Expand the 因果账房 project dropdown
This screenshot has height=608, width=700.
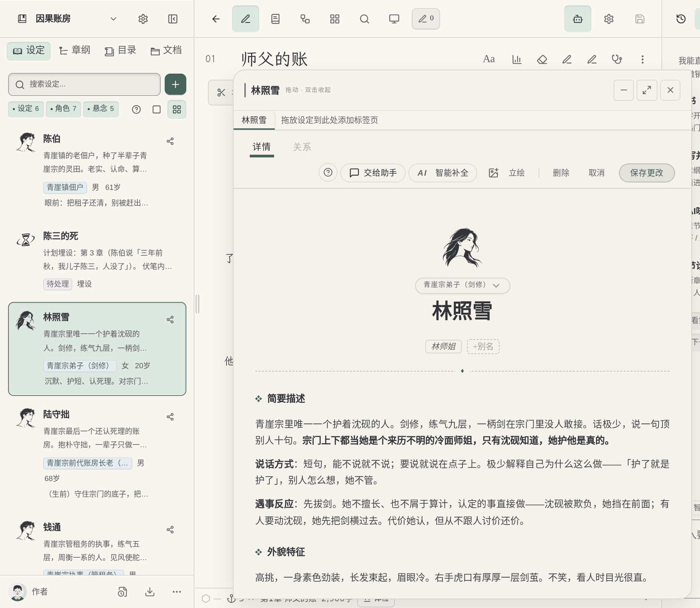[113, 19]
